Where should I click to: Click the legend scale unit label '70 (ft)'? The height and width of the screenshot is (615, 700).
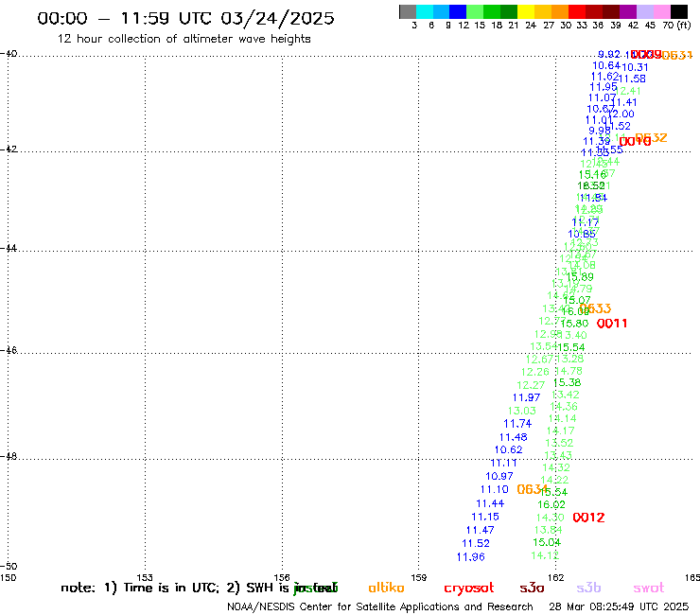click(676, 26)
